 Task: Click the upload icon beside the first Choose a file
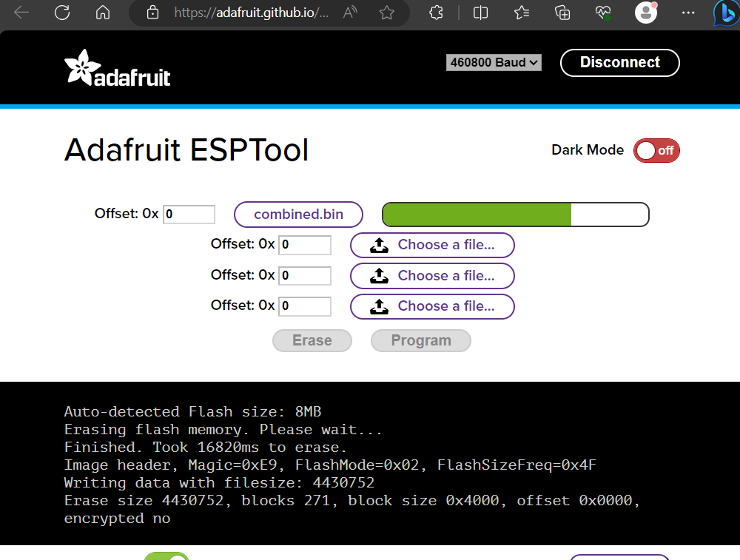(379, 246)
